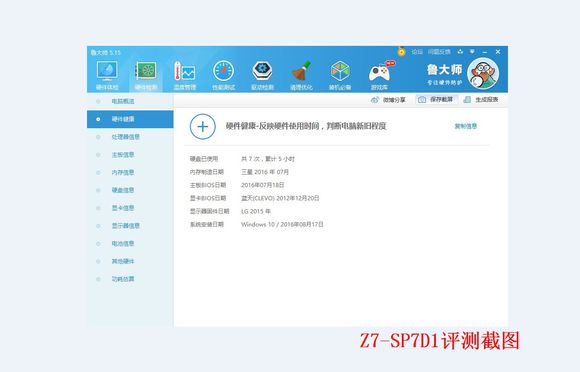
Task: Select 硬件健康 in the sidebar
Action: 130,119
